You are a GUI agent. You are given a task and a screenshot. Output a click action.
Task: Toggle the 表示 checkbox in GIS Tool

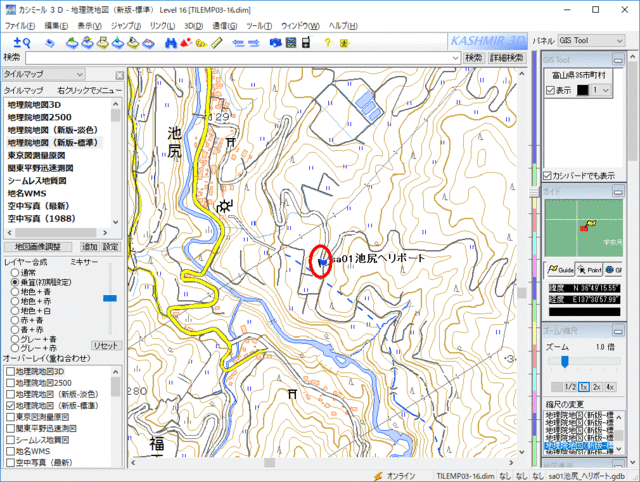[x=550, y=90]
